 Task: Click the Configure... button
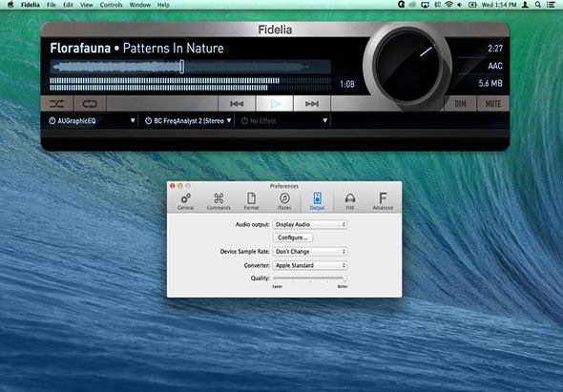(293, 237)
